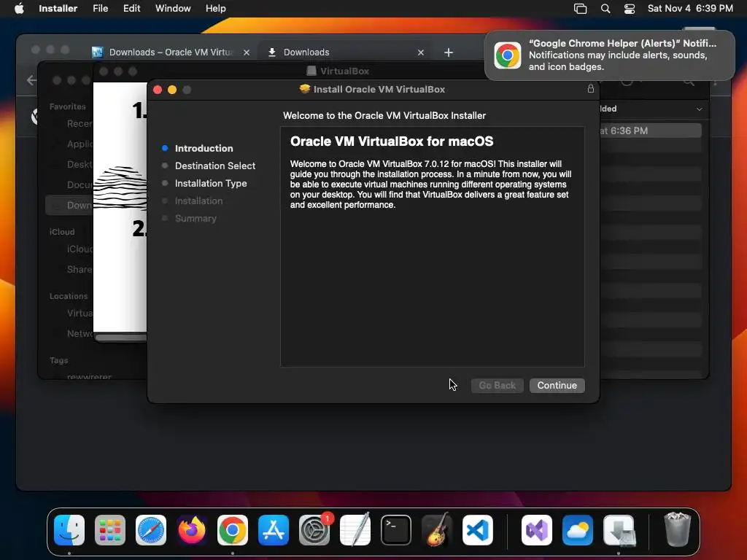Switch to Downloads – Oracle VM VirtualBox tab
Image resolution: width=747 pixels, height=560 pixels.
pos(171,52)
